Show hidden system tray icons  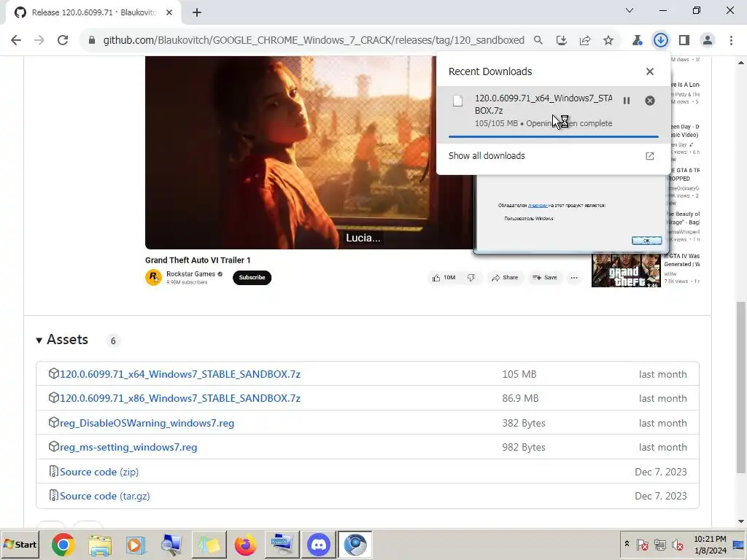pos(627,544)
